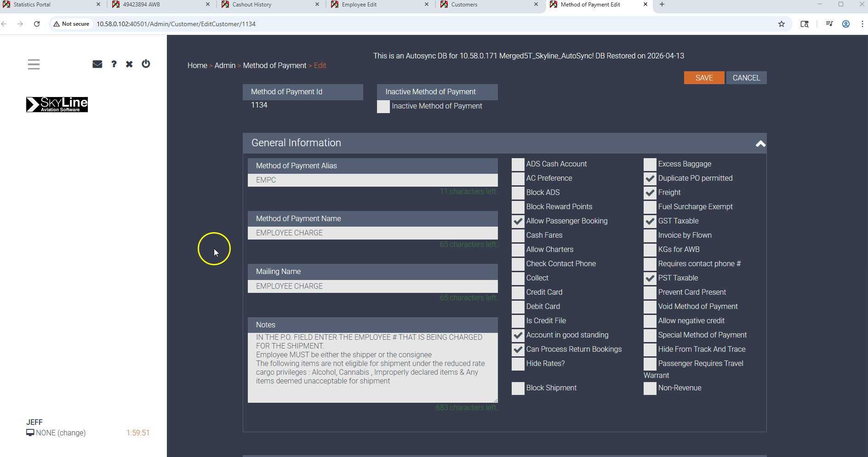Image resolution: width=868 pixels, height=457 pixels.
Task: Open the mail envelope icon
Action: click(x=97, y=64)
